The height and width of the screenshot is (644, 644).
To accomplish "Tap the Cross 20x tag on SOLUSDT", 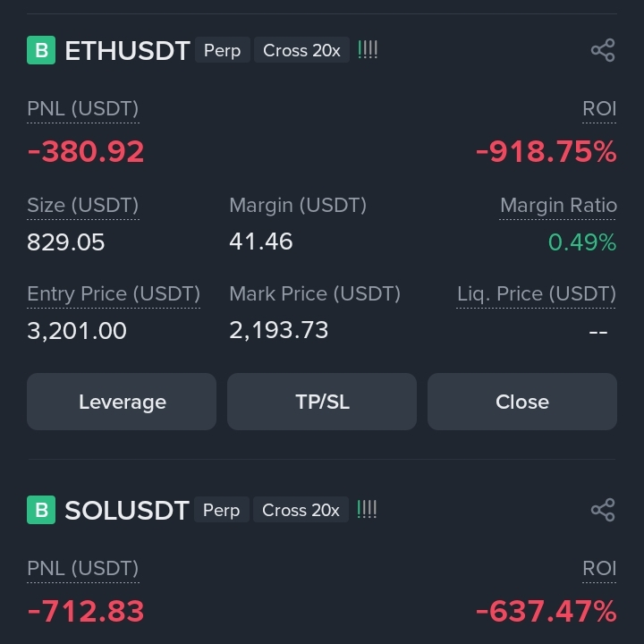I will coord(301,510).
